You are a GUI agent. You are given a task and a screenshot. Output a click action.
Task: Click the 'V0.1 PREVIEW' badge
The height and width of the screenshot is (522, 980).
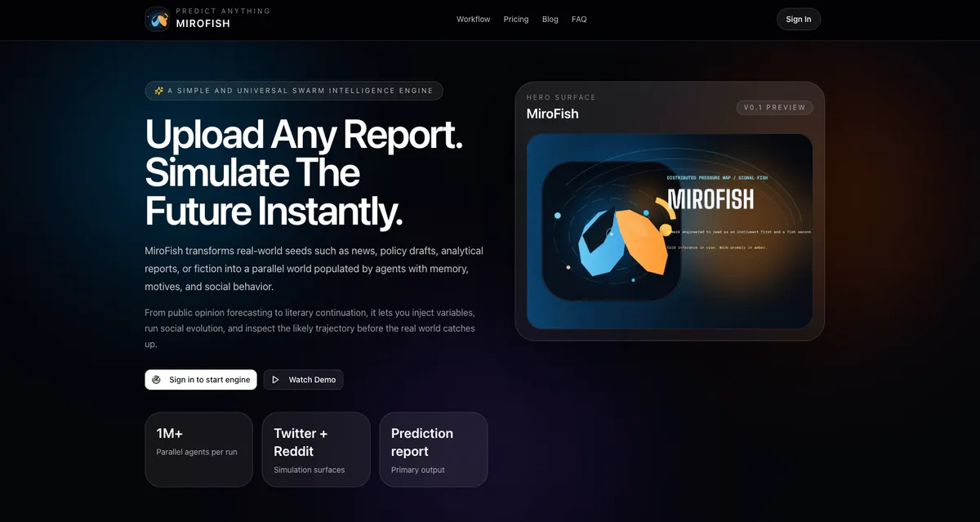(775, 107)
